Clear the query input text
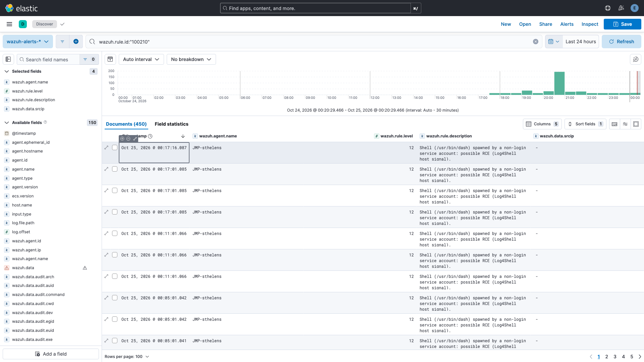This screenshot has height=362, width=644. (536, 42)
